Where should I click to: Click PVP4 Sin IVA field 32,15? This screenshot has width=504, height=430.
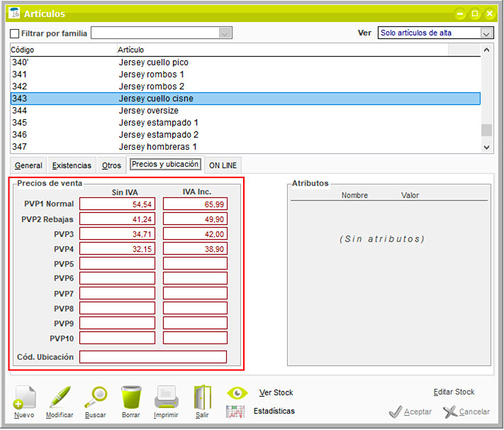(118, 248)
